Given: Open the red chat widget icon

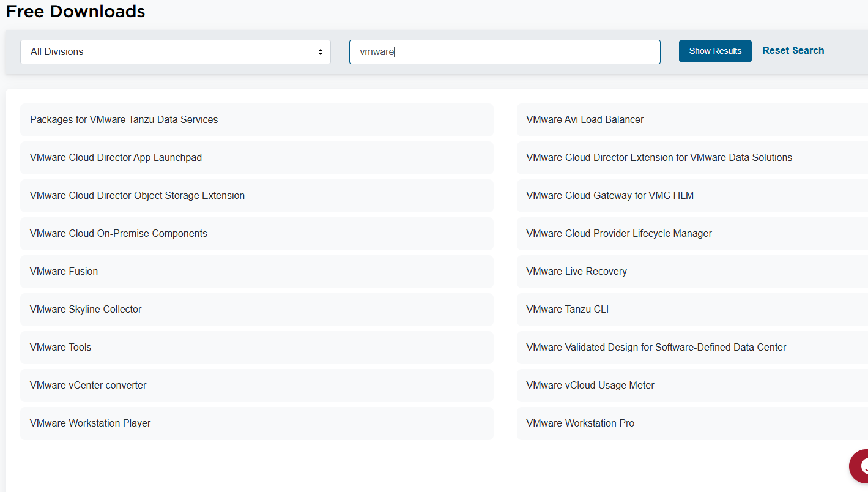Looking at the screenshot, I should click(859, 466).
